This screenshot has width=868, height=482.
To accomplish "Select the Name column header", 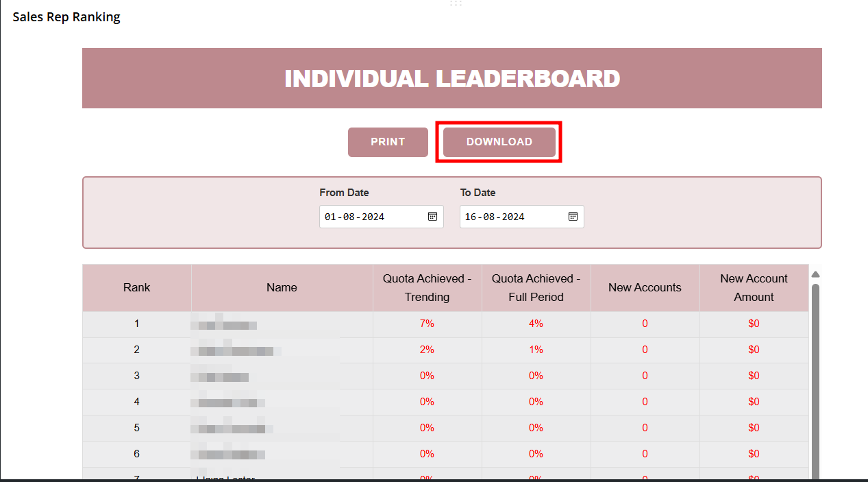I will (282, 288).
